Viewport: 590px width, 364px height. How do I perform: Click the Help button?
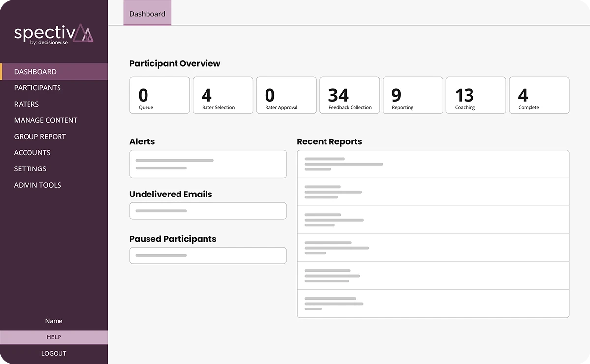coord(54,337)
